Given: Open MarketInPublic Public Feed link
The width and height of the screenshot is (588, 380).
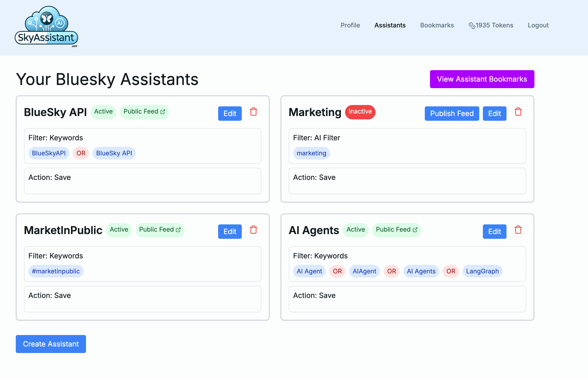Looking at the screenshot, I should 160,230.
